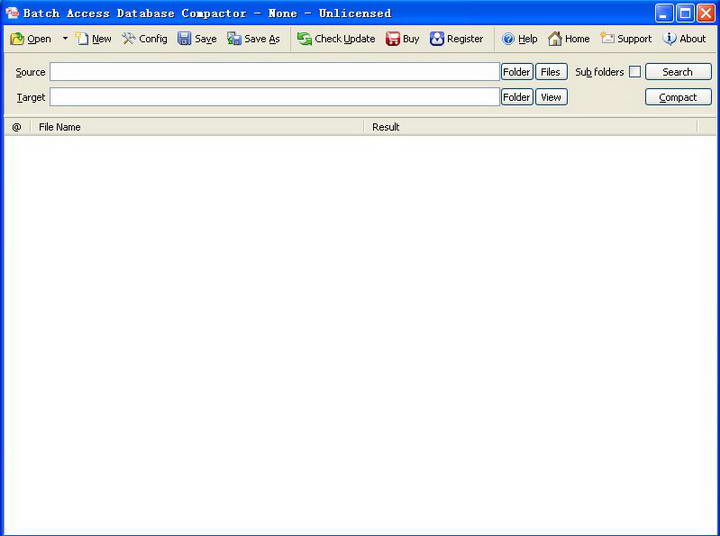Viewport: 720px width, 536px height.
Task: Open the Register dialog
Action: tap(456, 39)
